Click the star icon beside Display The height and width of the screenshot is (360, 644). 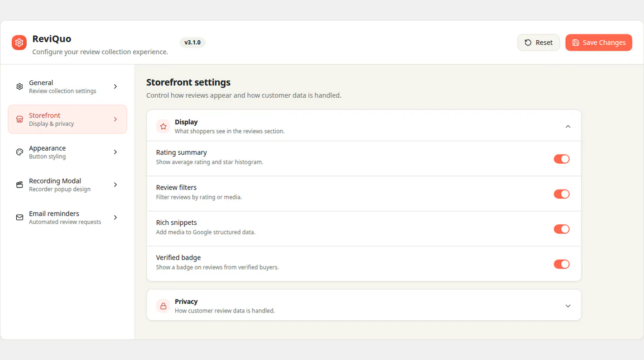pyautogui.click(x=163, y=127)
